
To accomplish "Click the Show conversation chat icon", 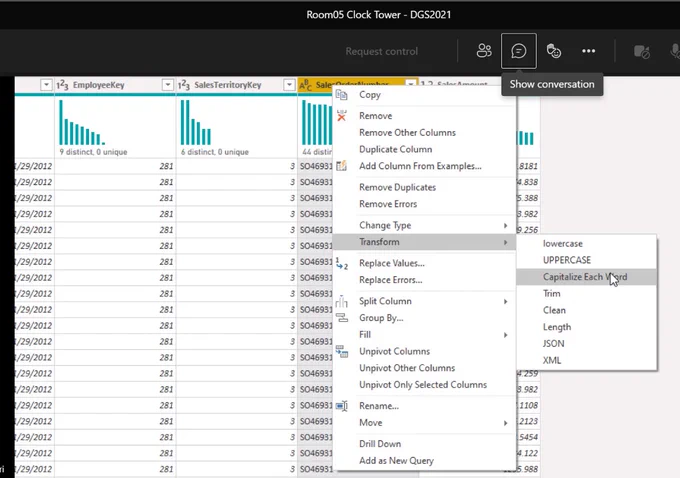I will click(x=519, y=51).
